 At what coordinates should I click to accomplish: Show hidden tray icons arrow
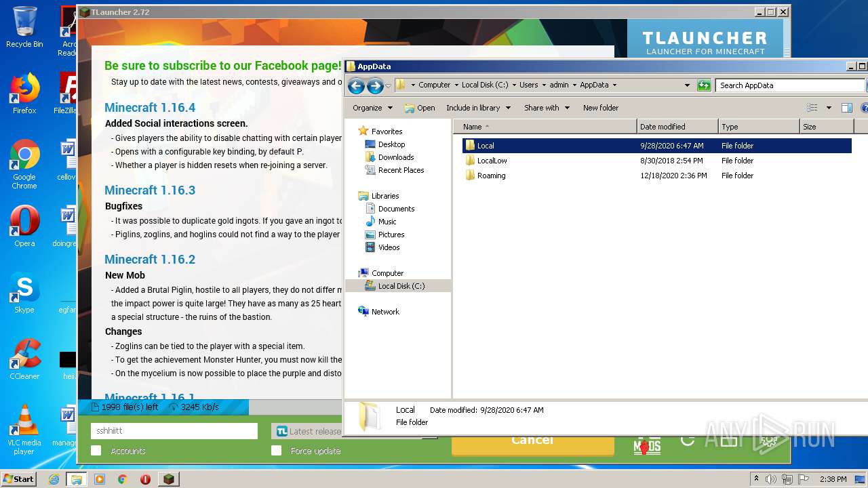(x=756, y=479)
